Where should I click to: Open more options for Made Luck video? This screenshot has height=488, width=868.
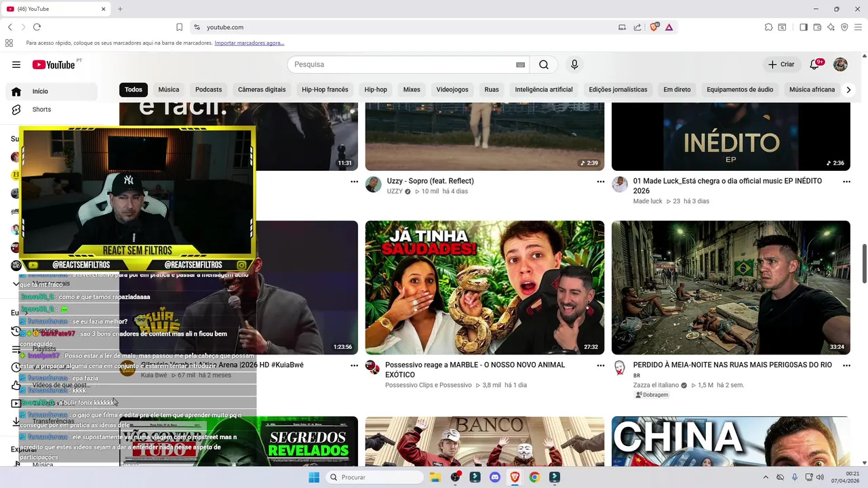pos(846,182)
